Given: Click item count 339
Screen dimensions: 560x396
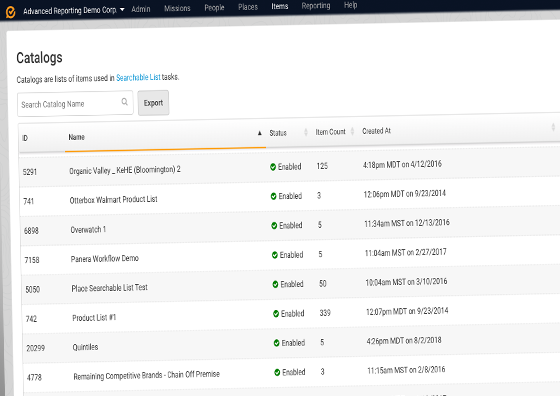Looking at the screenshot, I should click(x=325, y=313).
